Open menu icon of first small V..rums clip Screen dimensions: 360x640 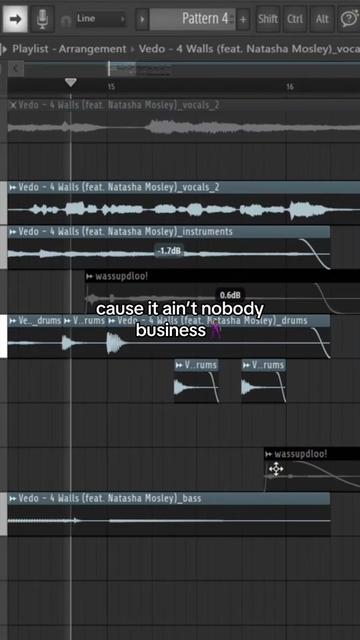click(x=179, y=365)
